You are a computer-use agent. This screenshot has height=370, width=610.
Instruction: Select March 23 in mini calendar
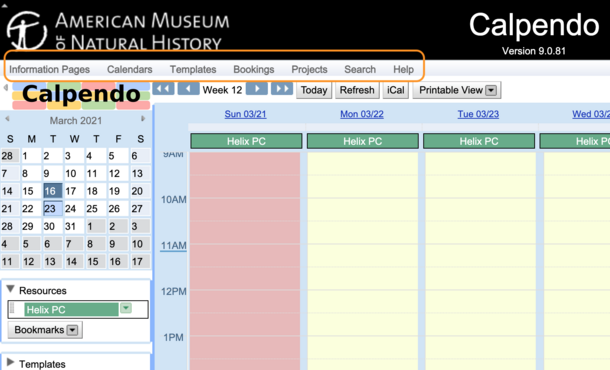pyautogui.click(x=52, y=209)
